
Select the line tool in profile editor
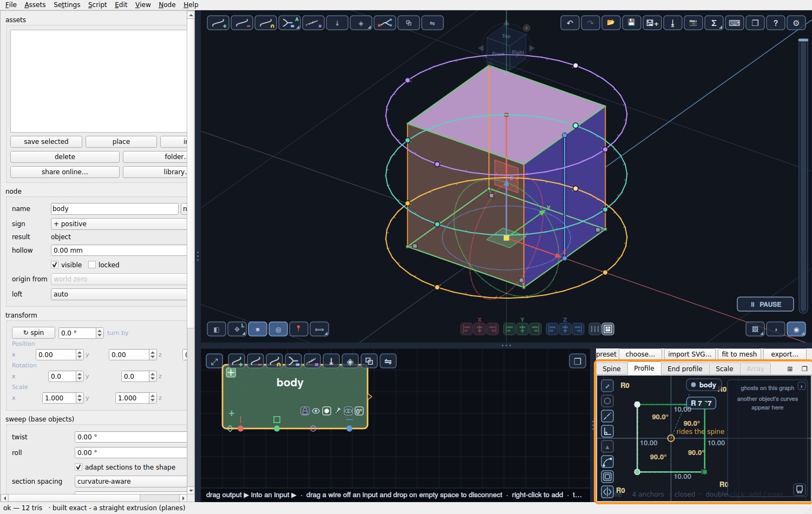click(607, 416)
